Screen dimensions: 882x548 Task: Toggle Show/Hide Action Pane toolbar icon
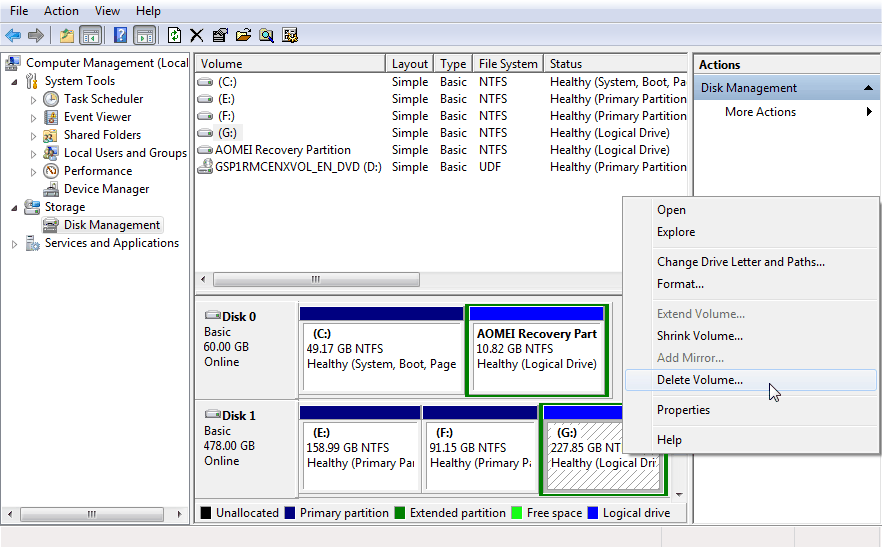(x=145, y=35)
